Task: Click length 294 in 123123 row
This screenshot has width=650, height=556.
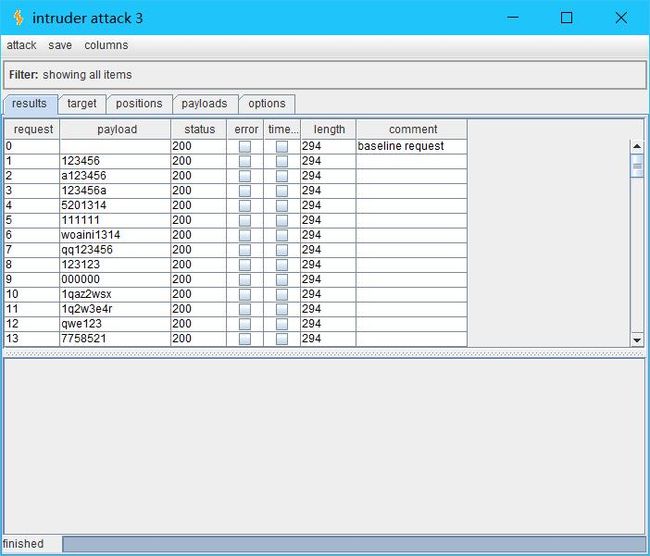Action: 328,265
